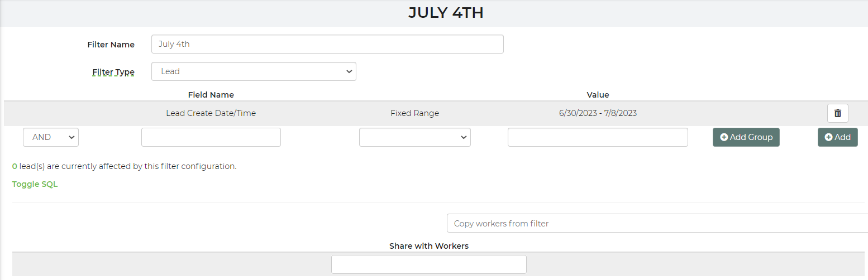Viewport: 868px width, 280px height.
Task: Open the empty operator dropdown in new row
Action: (x=414, y=137)
